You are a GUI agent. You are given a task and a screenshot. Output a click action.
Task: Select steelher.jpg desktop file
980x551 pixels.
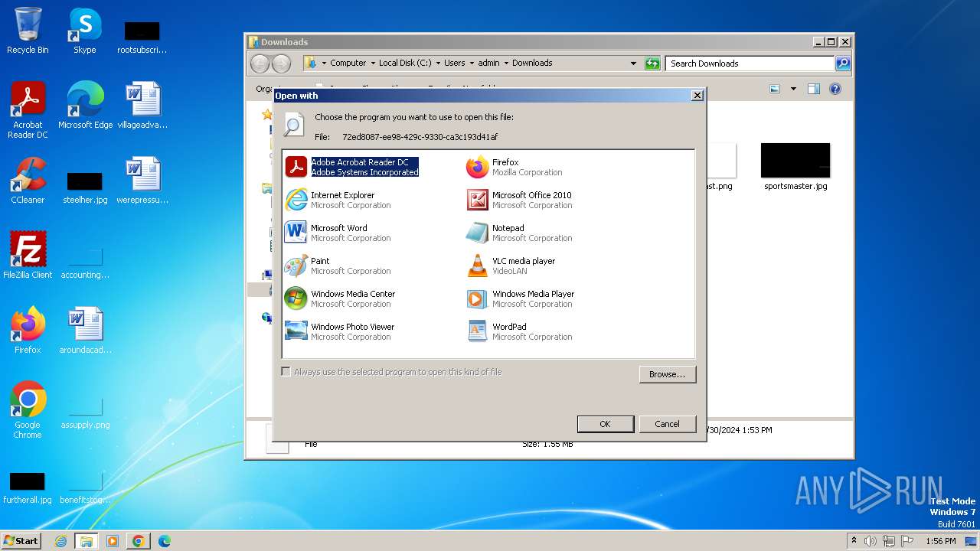[85, 187]
